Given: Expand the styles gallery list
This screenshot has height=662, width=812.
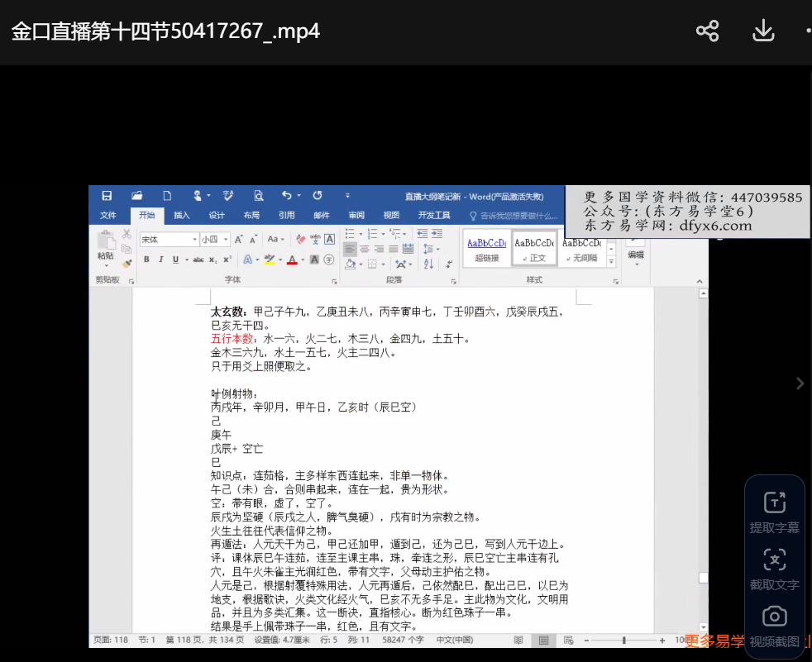Looking at the screenshot, I should [612, 261].
